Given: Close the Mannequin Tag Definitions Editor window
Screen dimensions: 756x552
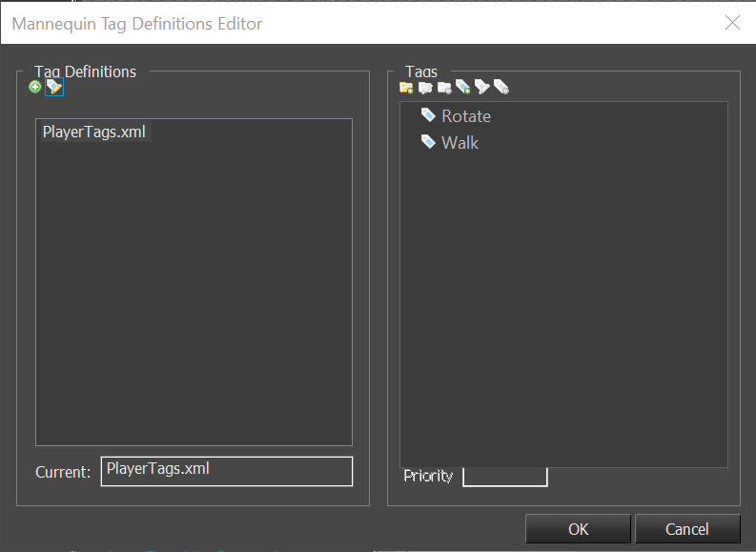Looking at the screenshot, I should 732,22.
